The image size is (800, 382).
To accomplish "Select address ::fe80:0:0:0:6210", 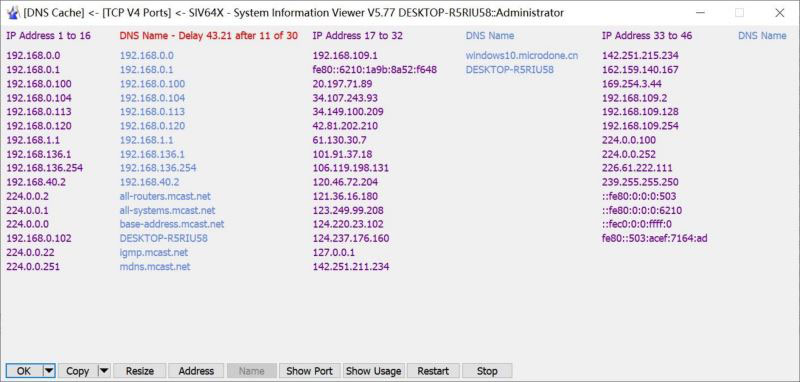I will [x=642, y=210].
